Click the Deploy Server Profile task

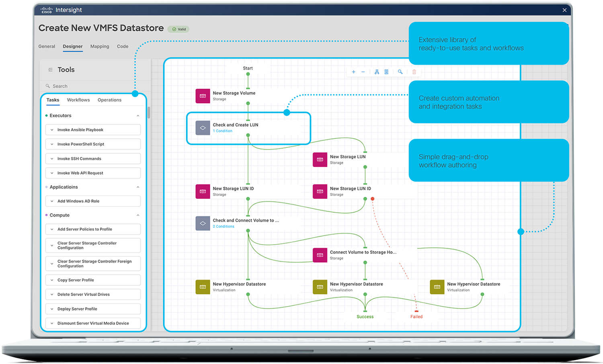tap(93, 309)
